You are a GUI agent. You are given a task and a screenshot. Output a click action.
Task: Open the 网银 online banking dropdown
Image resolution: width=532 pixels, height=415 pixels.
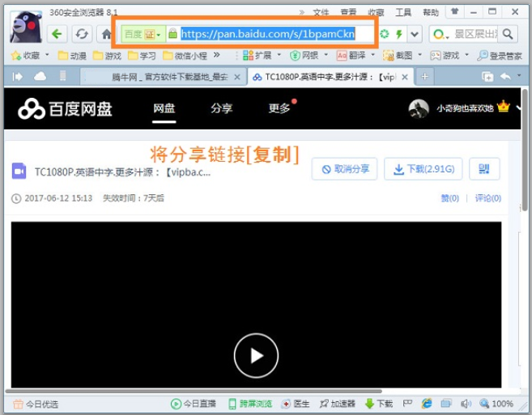(x=309, y=55)
